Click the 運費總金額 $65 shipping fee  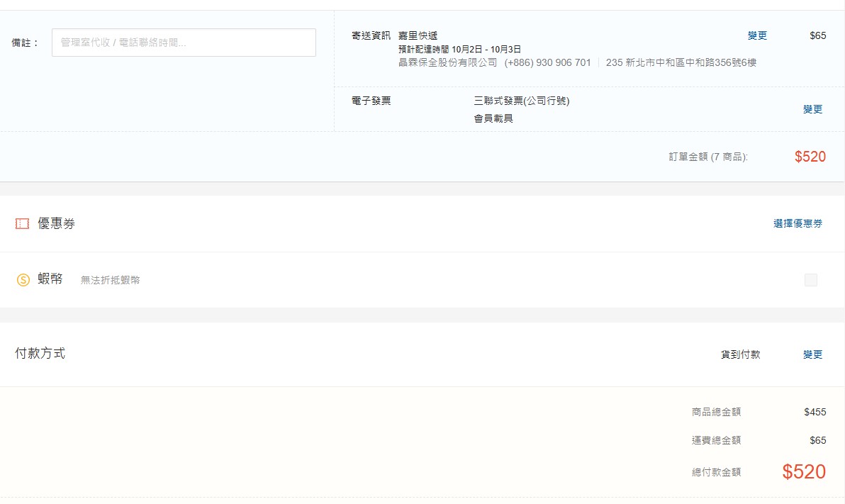[817, 440]
